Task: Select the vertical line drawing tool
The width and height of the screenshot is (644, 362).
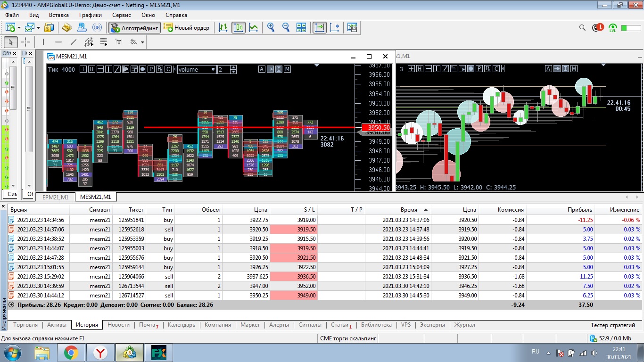Action: [43, 42]
